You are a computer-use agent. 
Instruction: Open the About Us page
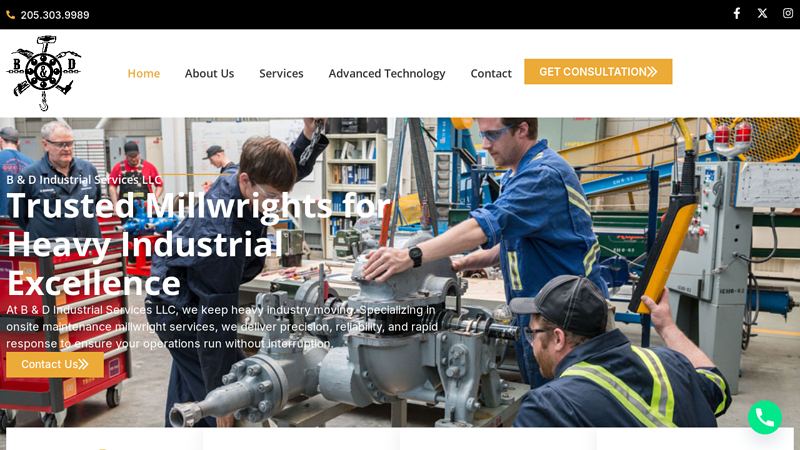pyautogui.click(x=209, y=73)
